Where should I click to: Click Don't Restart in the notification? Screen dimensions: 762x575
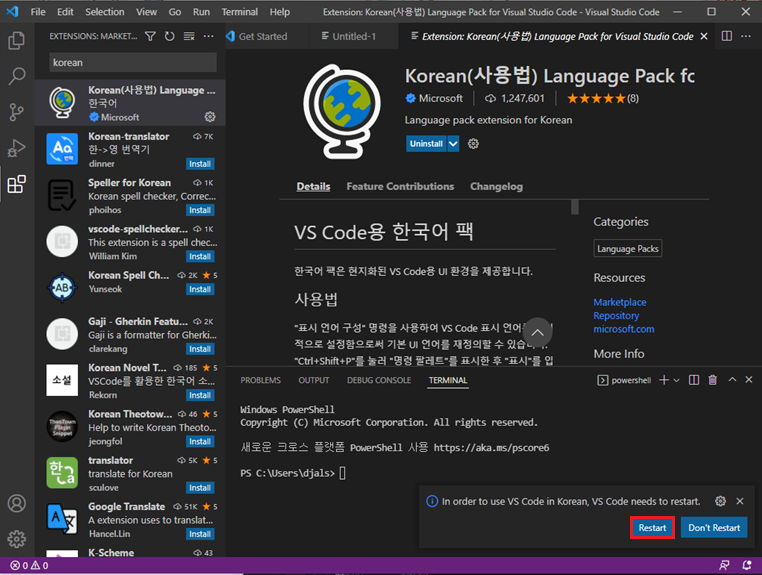(x=714, y=527)
